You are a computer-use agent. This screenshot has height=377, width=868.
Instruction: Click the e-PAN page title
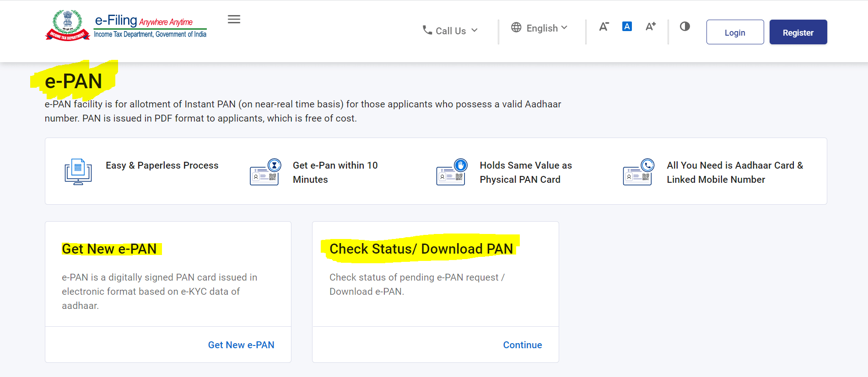pos(73,81)
